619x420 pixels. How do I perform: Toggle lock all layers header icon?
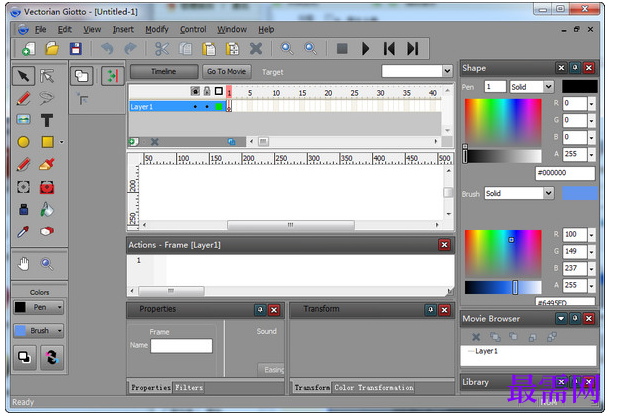click(x=207, y=92)
